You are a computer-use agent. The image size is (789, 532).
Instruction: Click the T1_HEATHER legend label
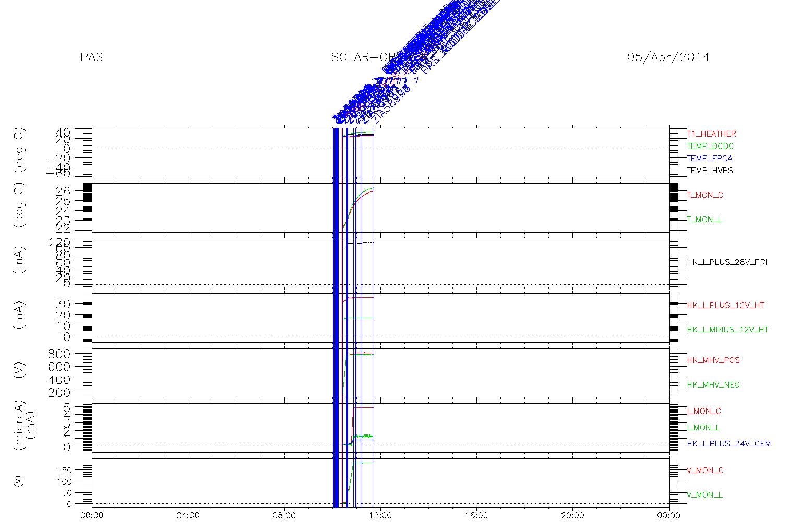coord(711,134)
